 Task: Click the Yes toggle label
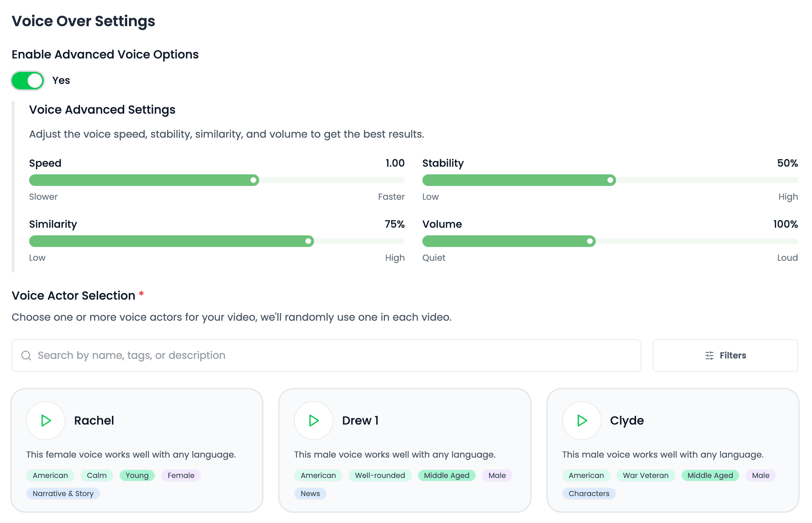pos(61,80)
